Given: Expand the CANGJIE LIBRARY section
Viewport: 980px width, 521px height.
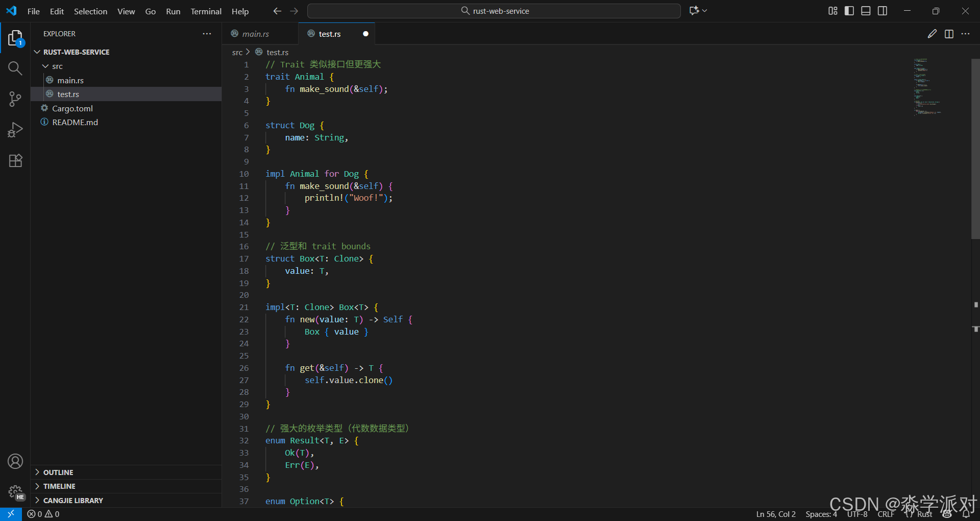Looking at the screenshot, I should pos(126,501).
